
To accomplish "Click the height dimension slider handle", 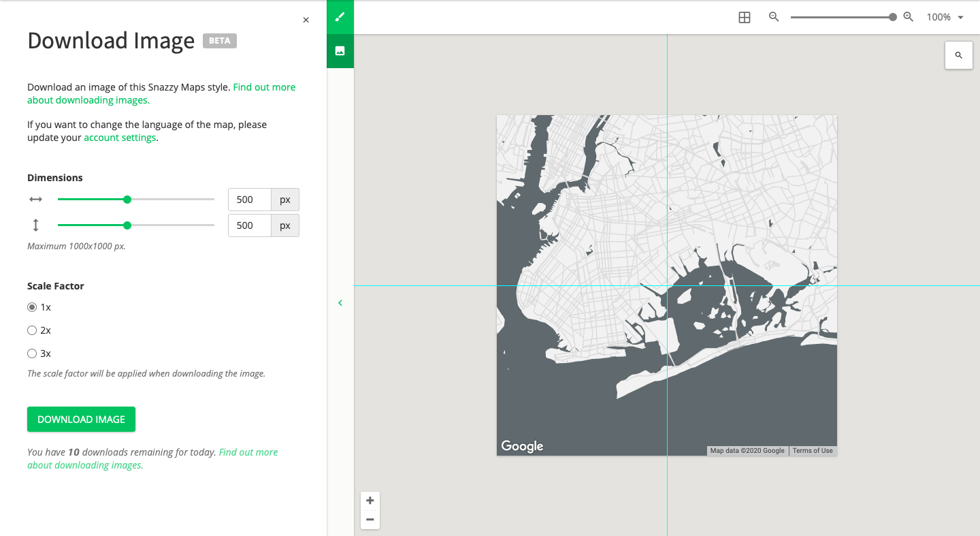I will coord(127,225).
